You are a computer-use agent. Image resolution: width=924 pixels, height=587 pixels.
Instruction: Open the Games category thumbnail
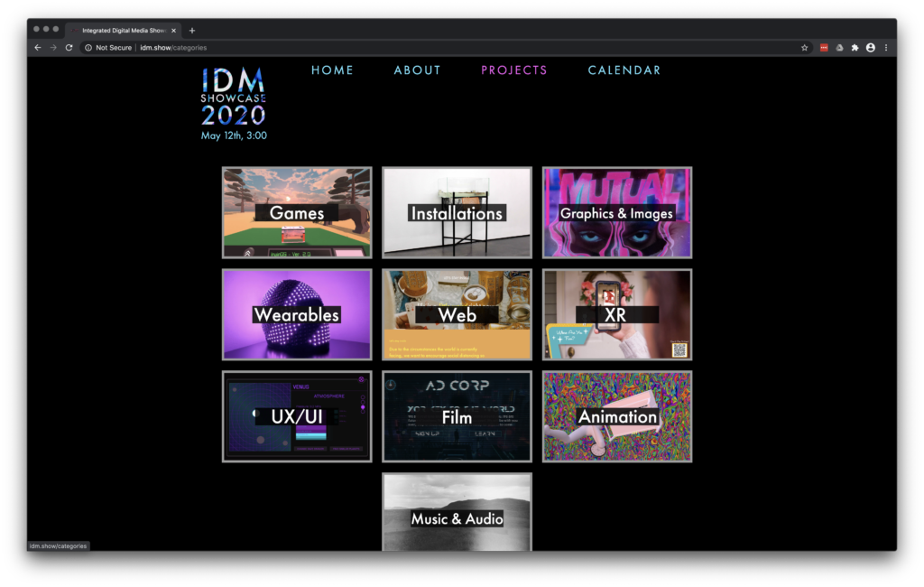pyautogui.click(x=297, y=213)
